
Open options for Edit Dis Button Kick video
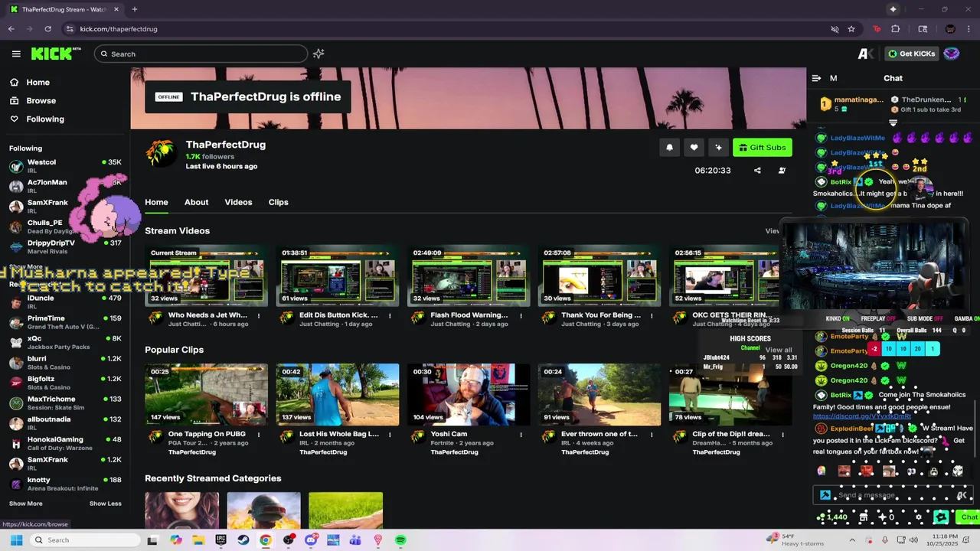pyautogui.click(x=390, y=315)
